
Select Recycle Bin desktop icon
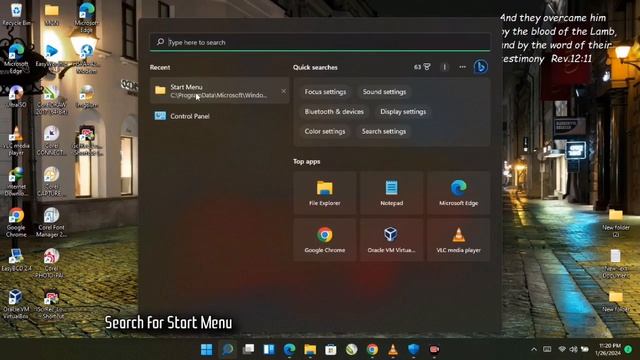(x=16, y=14)
